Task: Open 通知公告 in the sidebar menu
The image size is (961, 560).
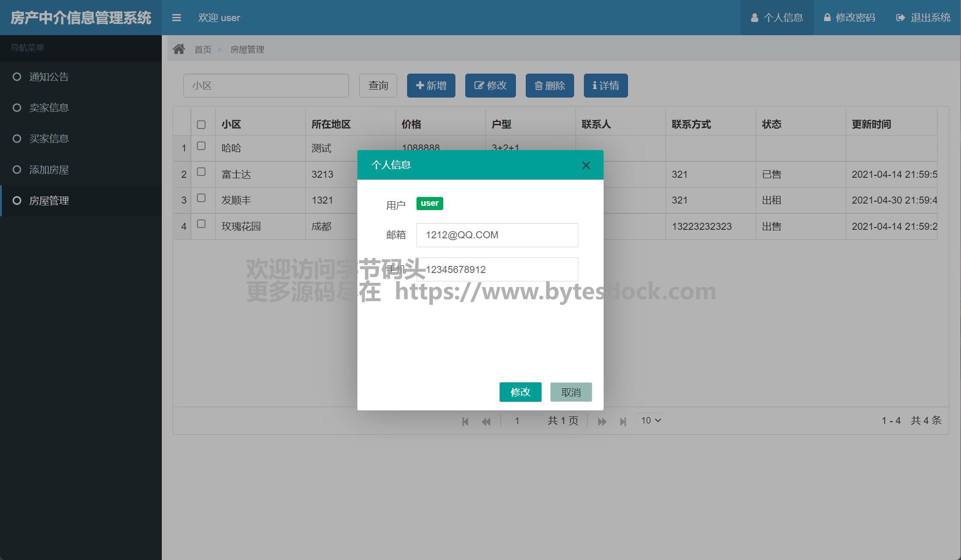Action: coord(49,77)
